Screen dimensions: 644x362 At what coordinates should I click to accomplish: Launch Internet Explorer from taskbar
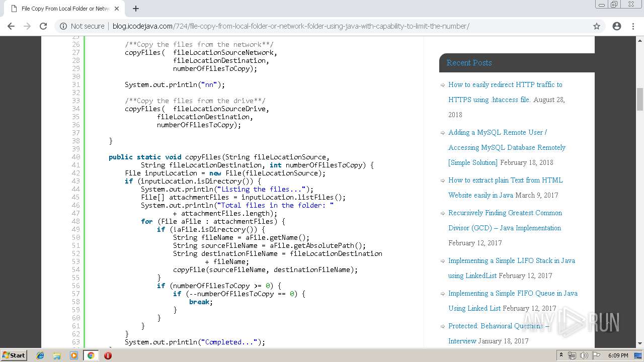click(40, 355)
